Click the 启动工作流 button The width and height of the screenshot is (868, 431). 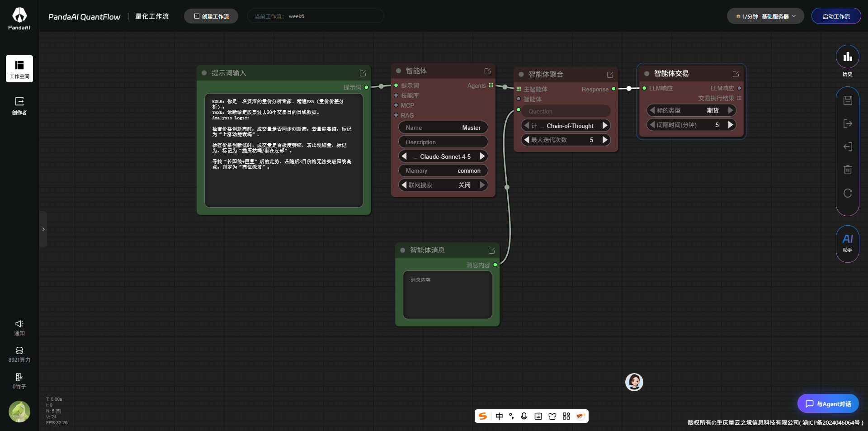(x=836, y=16)
